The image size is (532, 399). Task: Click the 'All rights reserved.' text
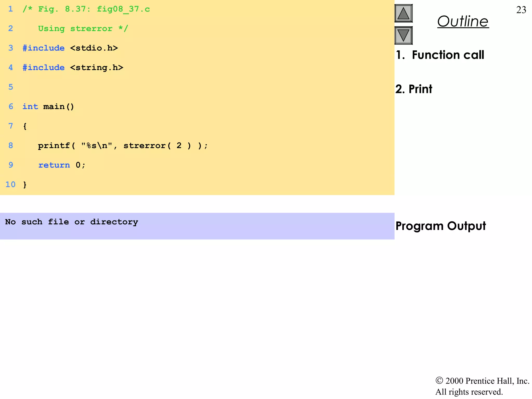click(469, 392)
